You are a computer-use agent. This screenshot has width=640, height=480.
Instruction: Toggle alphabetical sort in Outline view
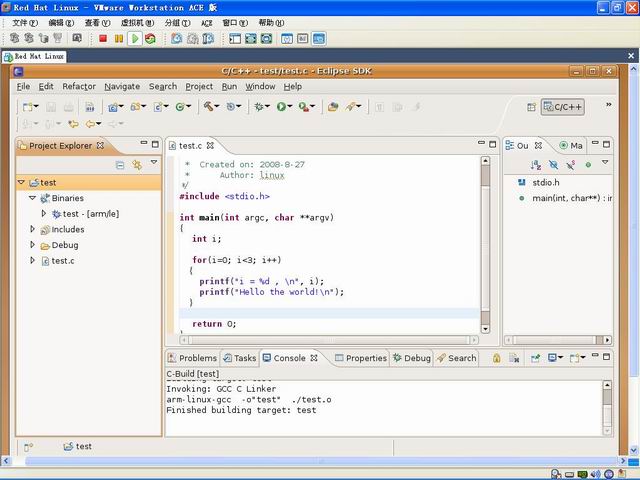point(536,165)
